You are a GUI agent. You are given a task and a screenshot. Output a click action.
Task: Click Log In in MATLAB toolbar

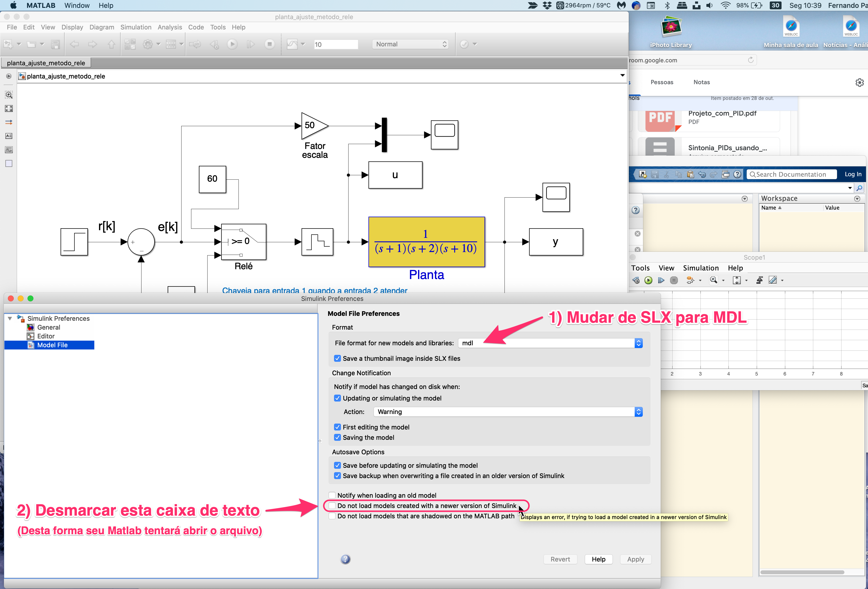853,174
